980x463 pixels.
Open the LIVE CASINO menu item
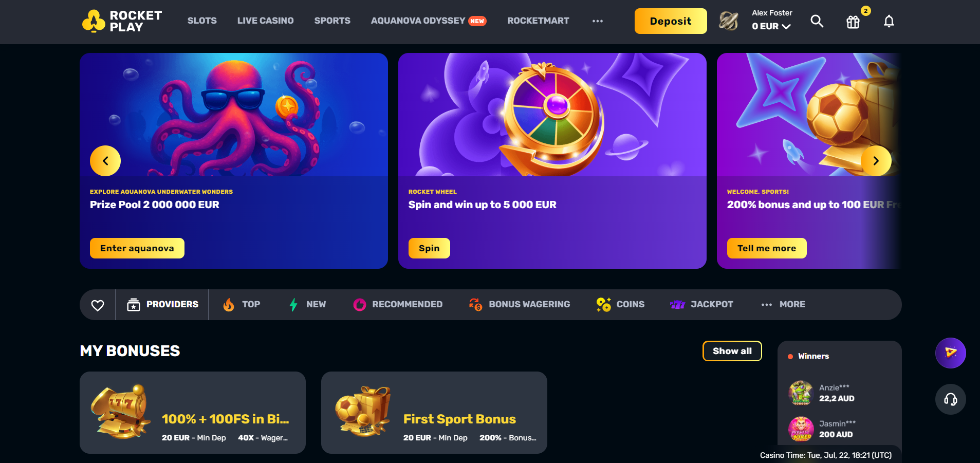pyautogui.click(x=265, y=21)
